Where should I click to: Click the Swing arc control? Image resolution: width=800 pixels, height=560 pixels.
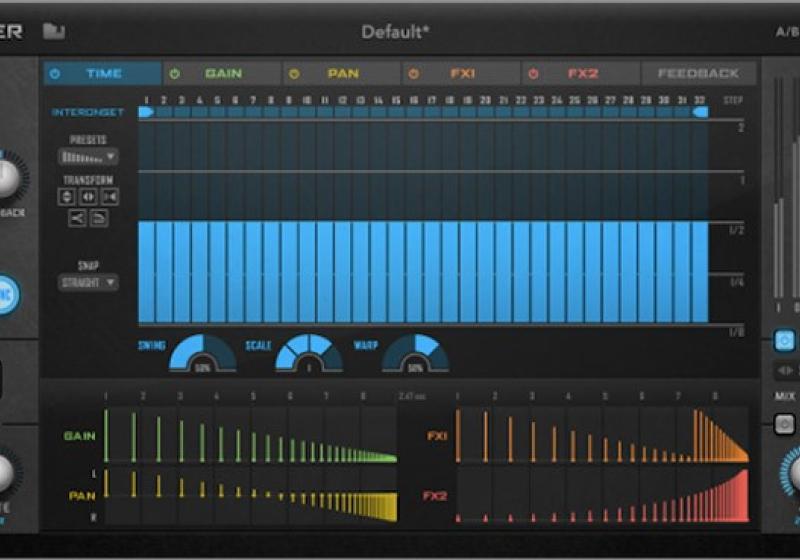tap(201, 354)
